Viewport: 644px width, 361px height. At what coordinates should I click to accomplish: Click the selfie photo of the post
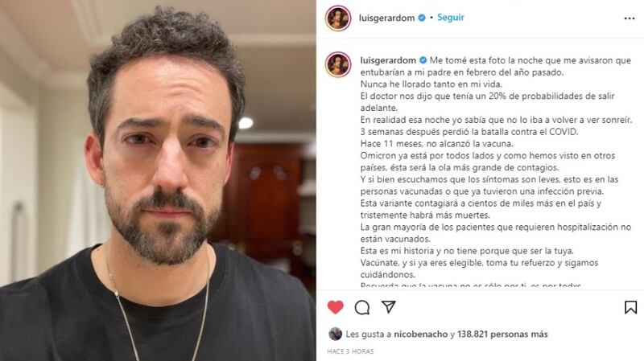click(x=158, y=180)
